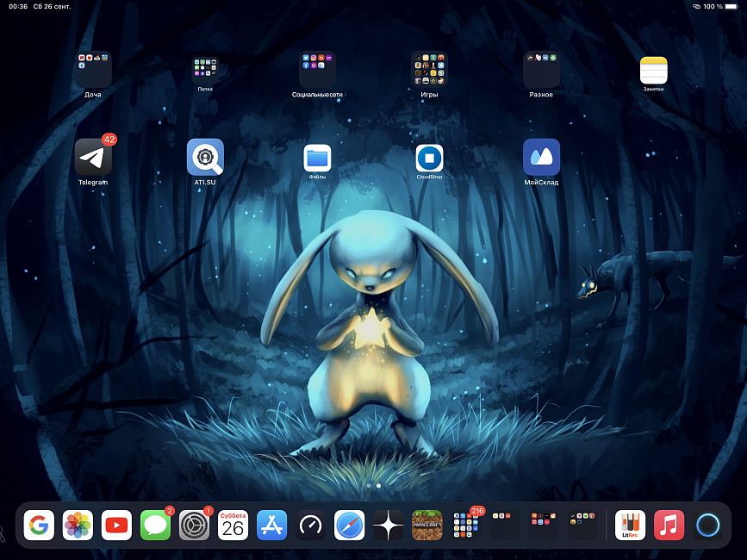Open the Speedtest gauge app in dock
Image resolution: width=747 pixels, height=560 pixels.
[x=311, y=526]
